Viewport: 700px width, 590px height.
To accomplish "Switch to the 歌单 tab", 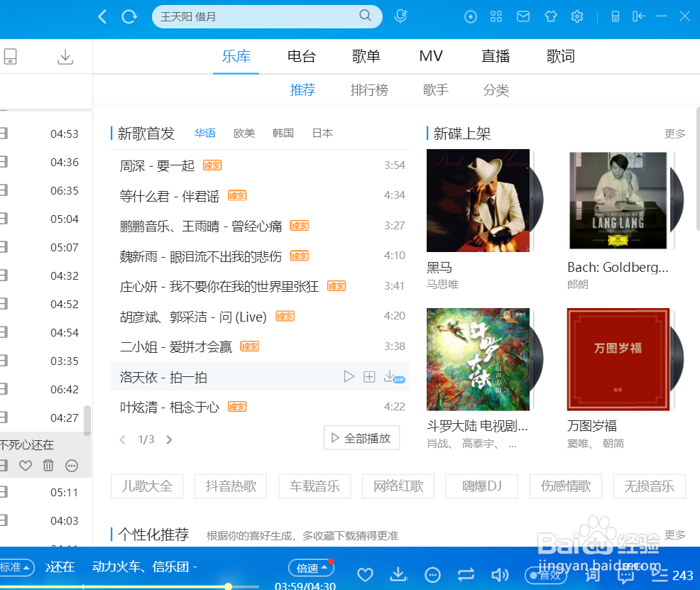I will coord(366,56).
